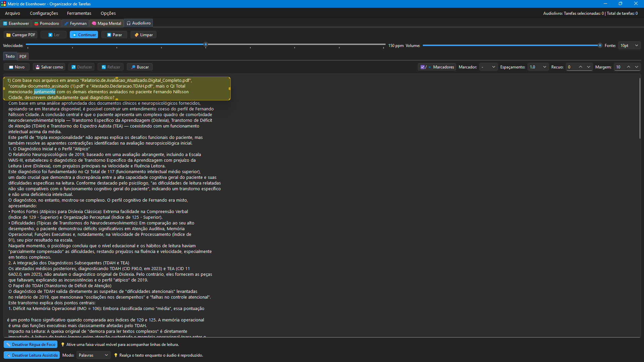The height and width of the screenshot is (362, 644).
Task: Click the lightbulb hint icon beside Régua de Foco
Action: pos(63,345)
